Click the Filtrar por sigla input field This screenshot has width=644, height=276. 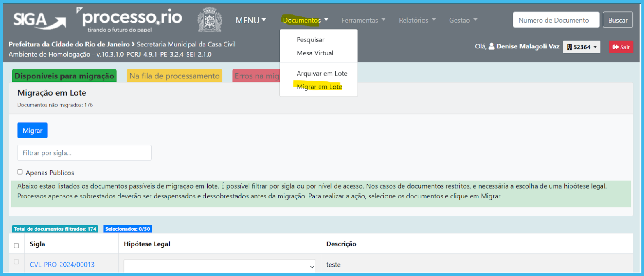[84, 153]
